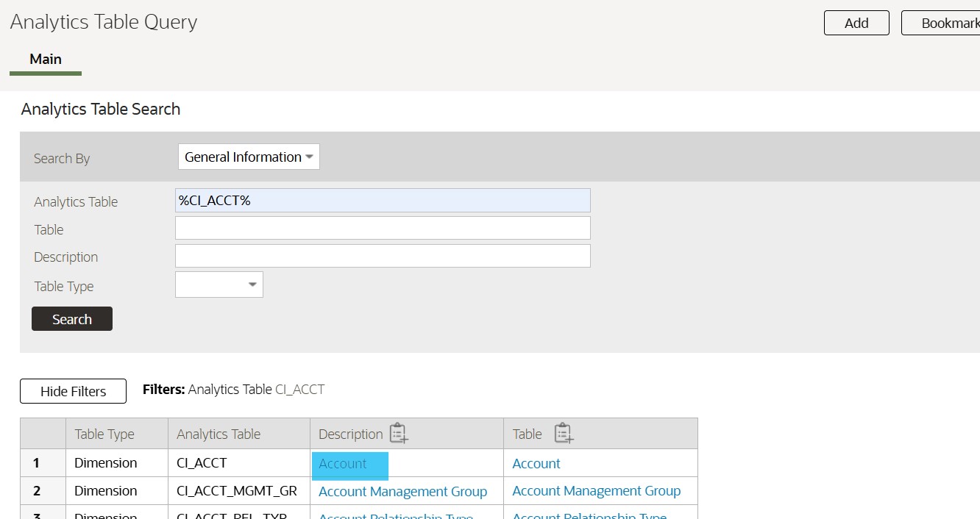Click the Analytics Table column header

[238, 434]
